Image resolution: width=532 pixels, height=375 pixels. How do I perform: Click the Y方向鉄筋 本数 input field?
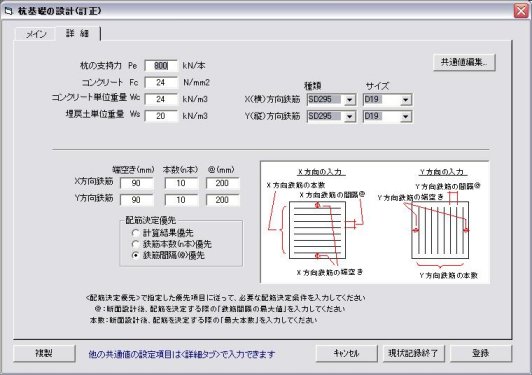click(181, 200)
